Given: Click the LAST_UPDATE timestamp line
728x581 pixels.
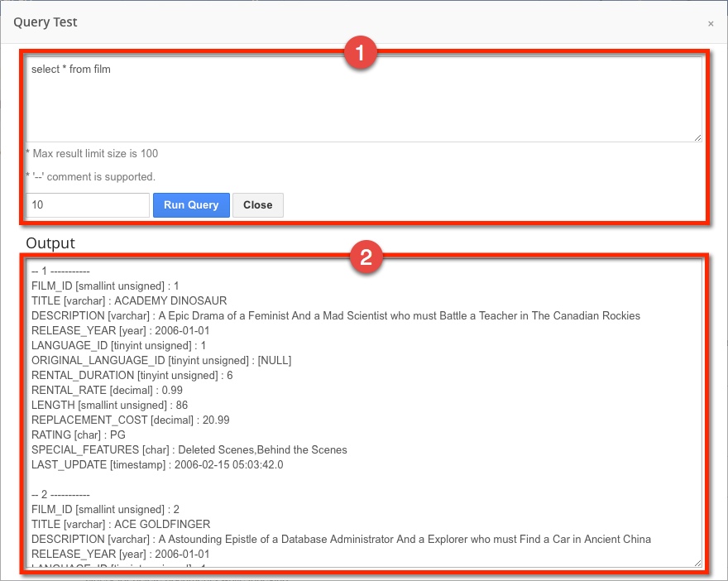Looking at the screenshot, I should coord(157,464).
